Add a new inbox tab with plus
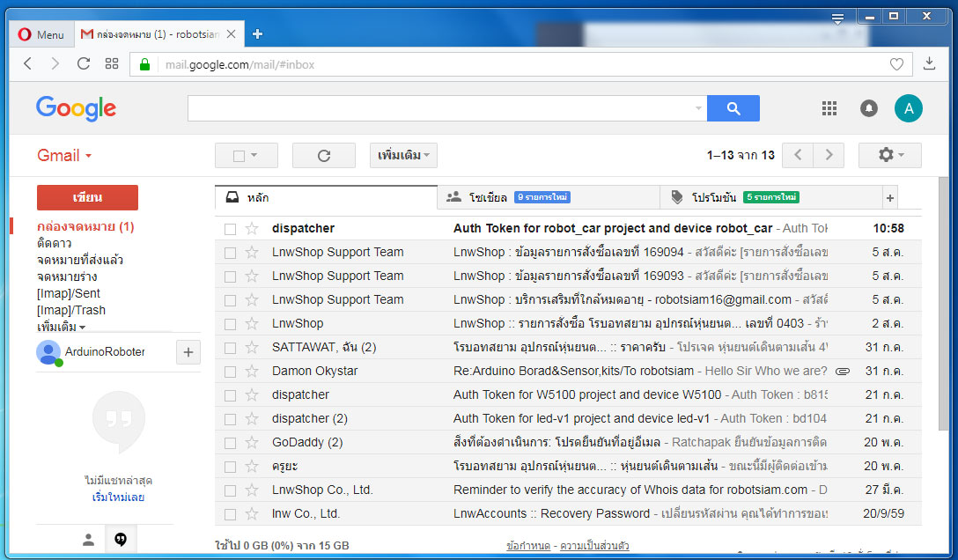The width and height of the screenshot is (958, 560). tap(890, 198)
